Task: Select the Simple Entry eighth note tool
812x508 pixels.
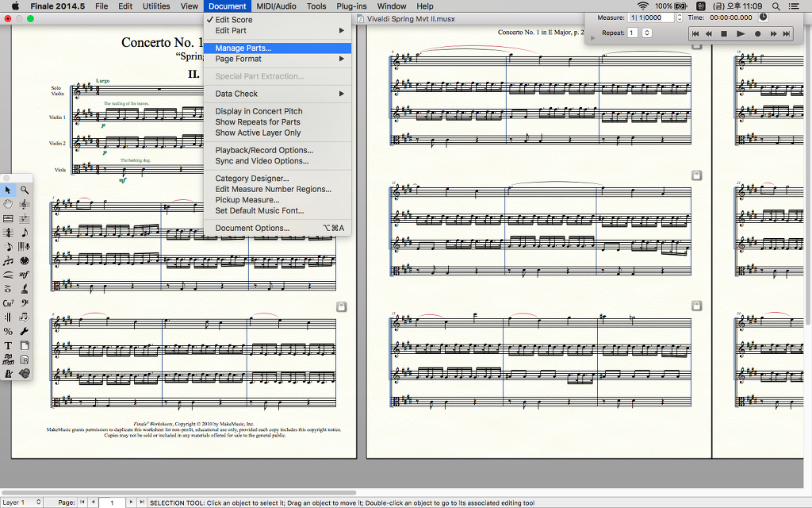Action: pyautogui.click(x=25, y=233)
